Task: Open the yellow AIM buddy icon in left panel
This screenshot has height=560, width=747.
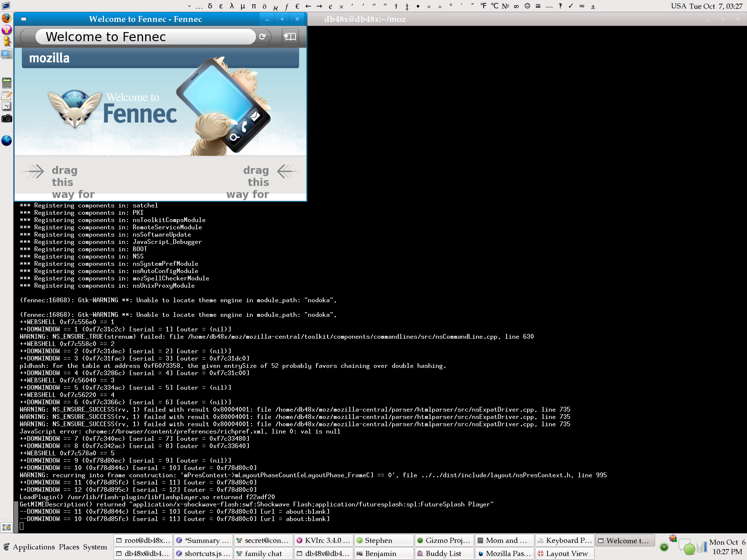Action: [x=7, y=42]
